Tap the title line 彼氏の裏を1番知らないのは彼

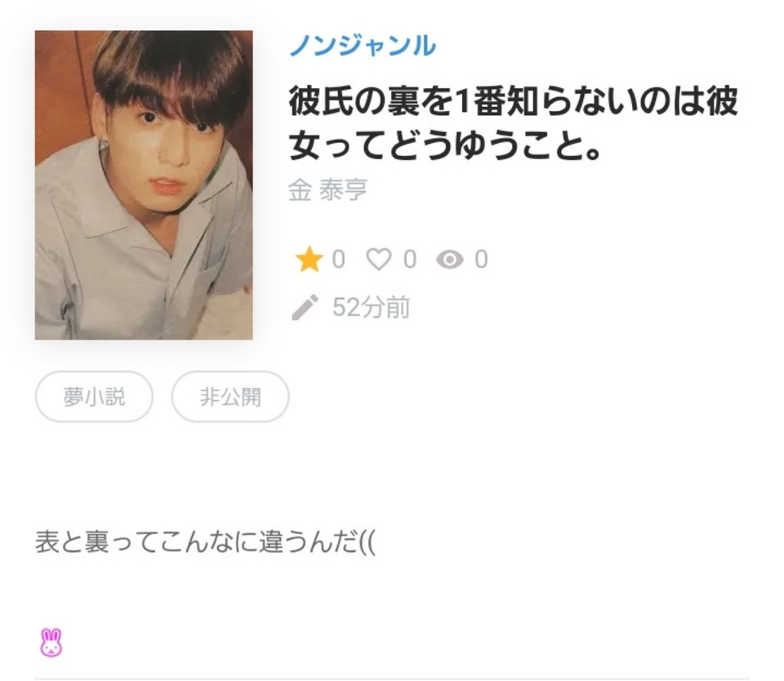(x=513, y=101)
